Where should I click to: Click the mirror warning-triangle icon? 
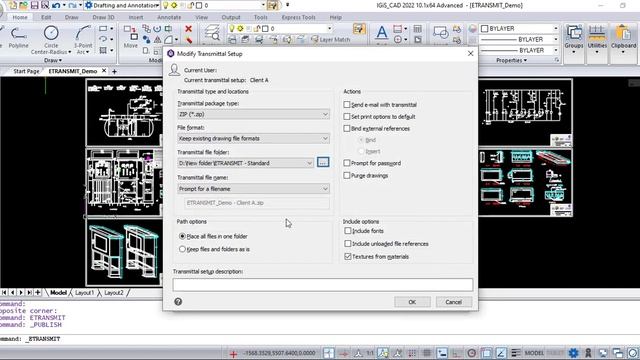pos(157,40)
